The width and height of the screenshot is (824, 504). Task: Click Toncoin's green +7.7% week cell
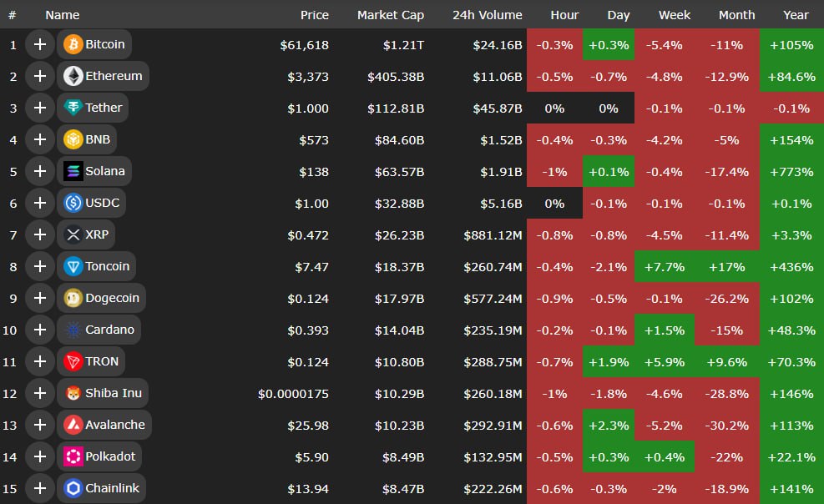pyautogui.click(x=665, y=266)
